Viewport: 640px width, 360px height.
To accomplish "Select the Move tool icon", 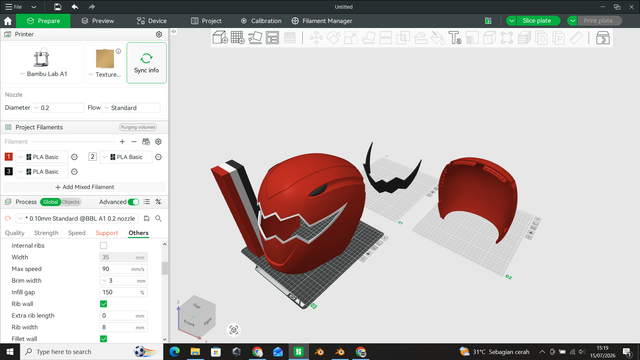I will 316,38.
